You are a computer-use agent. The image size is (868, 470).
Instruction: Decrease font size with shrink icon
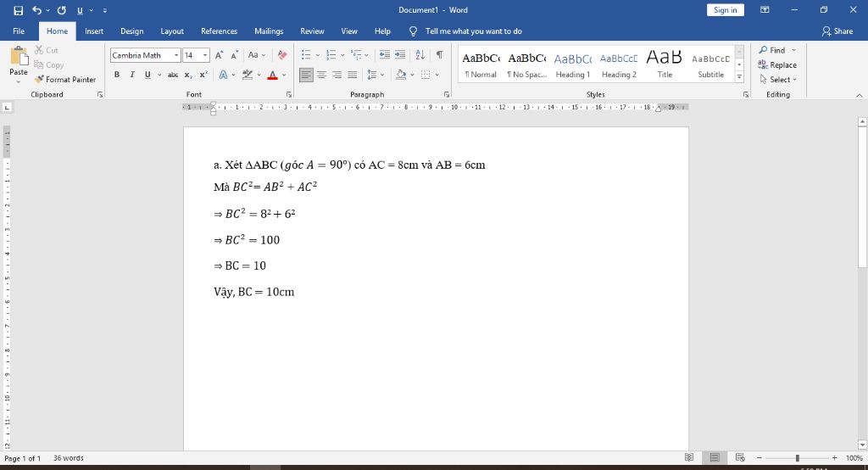click(x=235, y=55)
